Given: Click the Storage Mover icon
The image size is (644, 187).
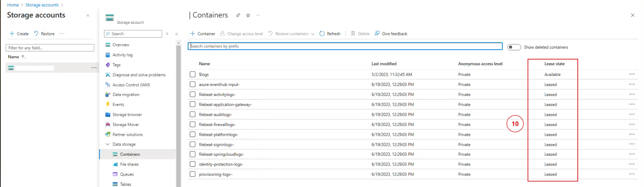Looking at the screenshot, I should (108, 124).
